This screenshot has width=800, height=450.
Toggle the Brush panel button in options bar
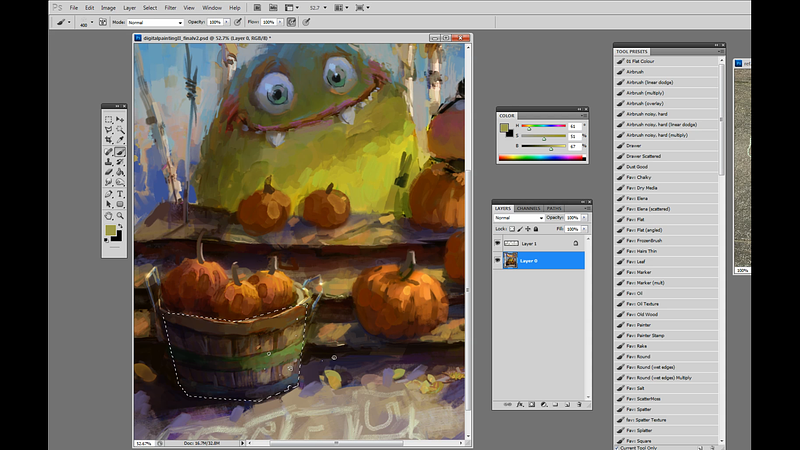(103, 22)
